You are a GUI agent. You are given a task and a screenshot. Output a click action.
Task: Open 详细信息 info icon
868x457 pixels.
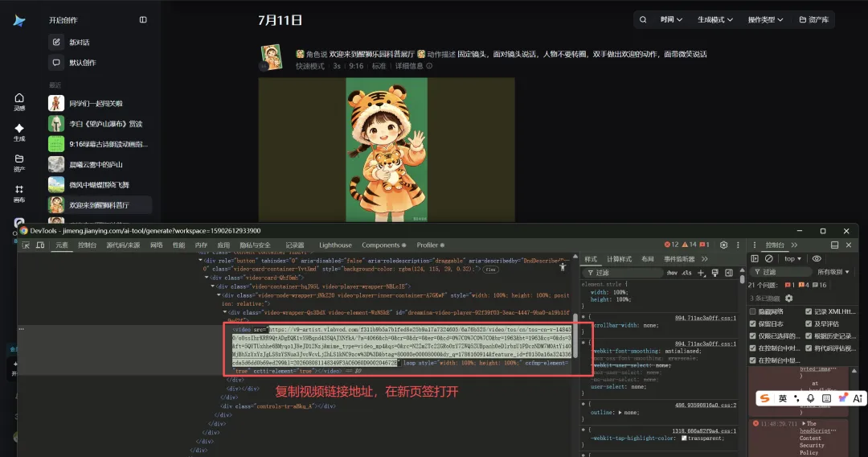(429, 66)
